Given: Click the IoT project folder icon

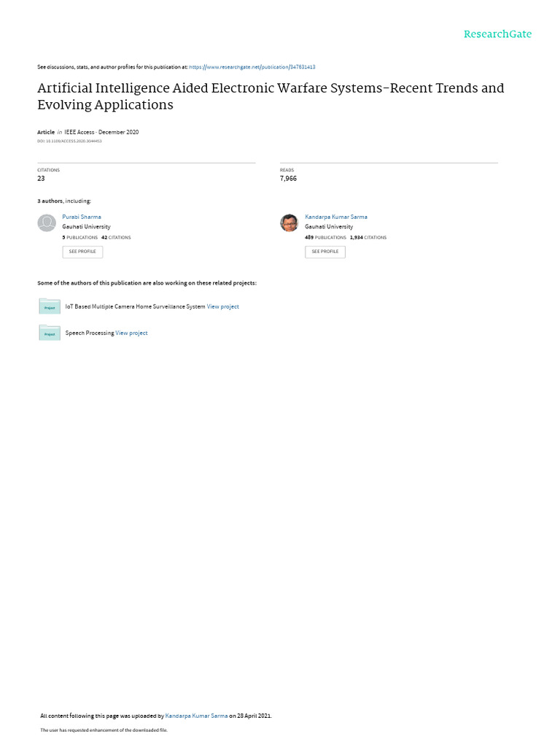Looking at the screenshot, I should (50, 306).
